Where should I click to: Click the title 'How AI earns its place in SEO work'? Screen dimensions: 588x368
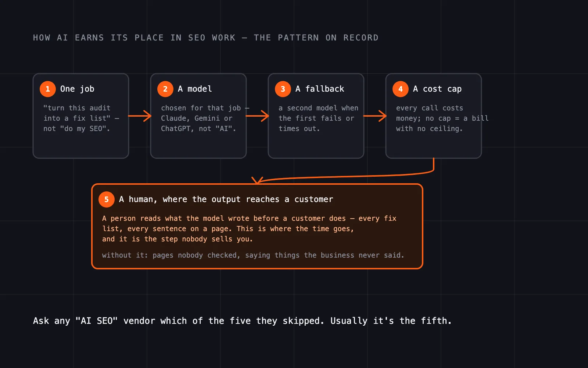click(206, 38)
